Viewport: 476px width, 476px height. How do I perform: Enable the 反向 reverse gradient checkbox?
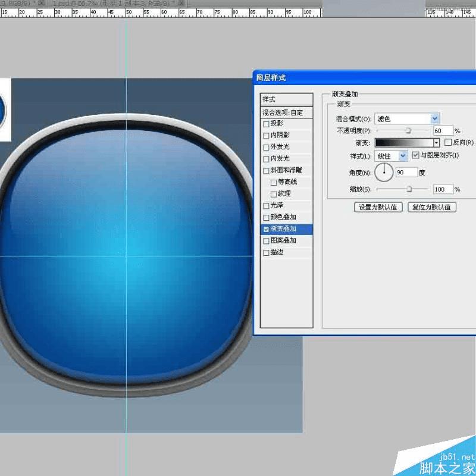click(448, 142)
